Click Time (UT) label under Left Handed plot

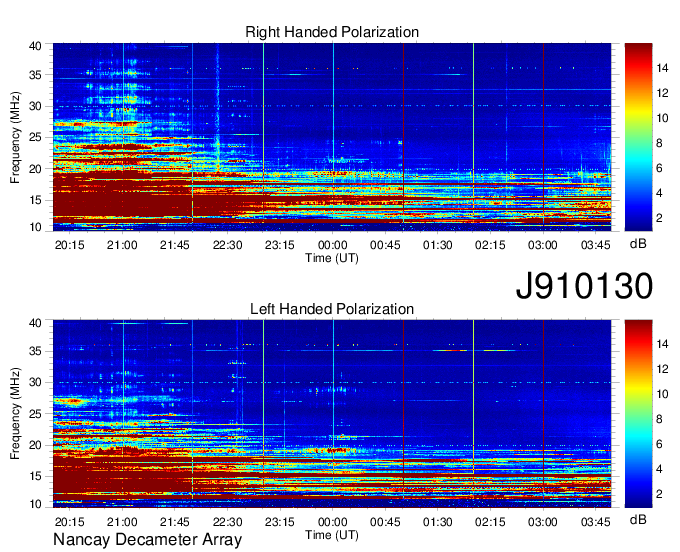point(332,535)
